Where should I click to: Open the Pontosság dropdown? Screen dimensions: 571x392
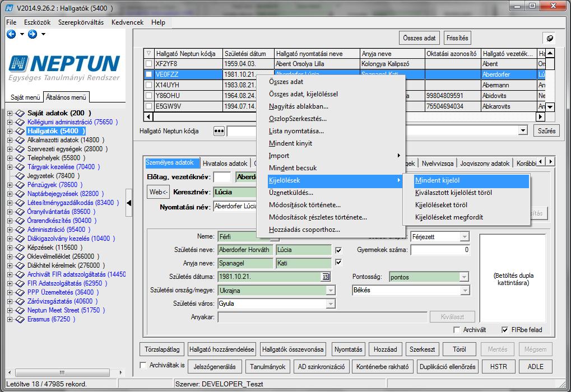(464, 277)
